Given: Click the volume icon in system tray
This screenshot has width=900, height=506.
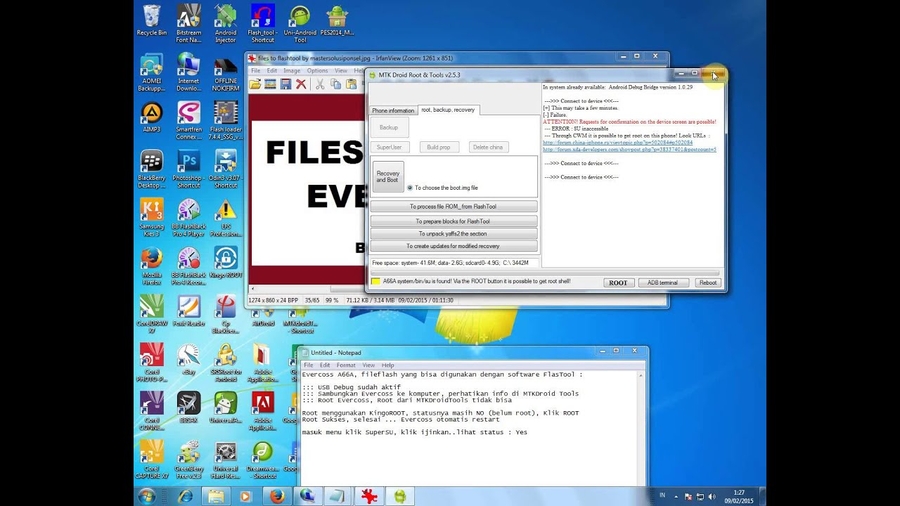Looking at the screenshot, I should click(x=712, y=496).
